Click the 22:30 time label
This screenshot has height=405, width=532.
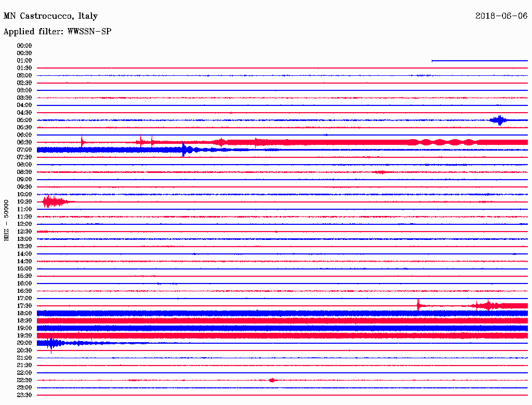(x=24, y=380)
